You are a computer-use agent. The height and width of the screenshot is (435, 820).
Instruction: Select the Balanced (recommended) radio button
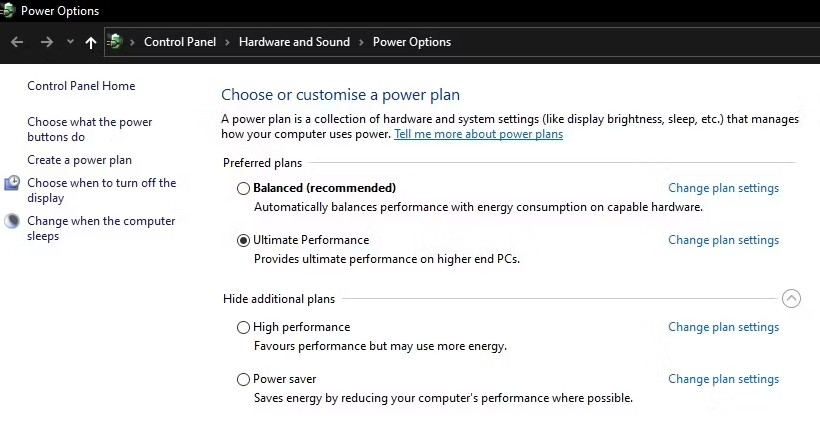click(x=243, y=188)
